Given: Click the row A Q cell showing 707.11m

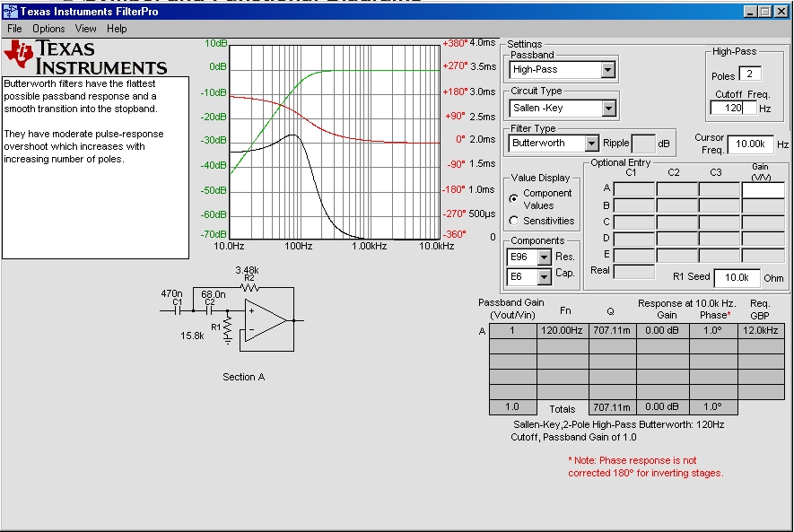Looking at the screenshot, I should click(x=612, y=331).
